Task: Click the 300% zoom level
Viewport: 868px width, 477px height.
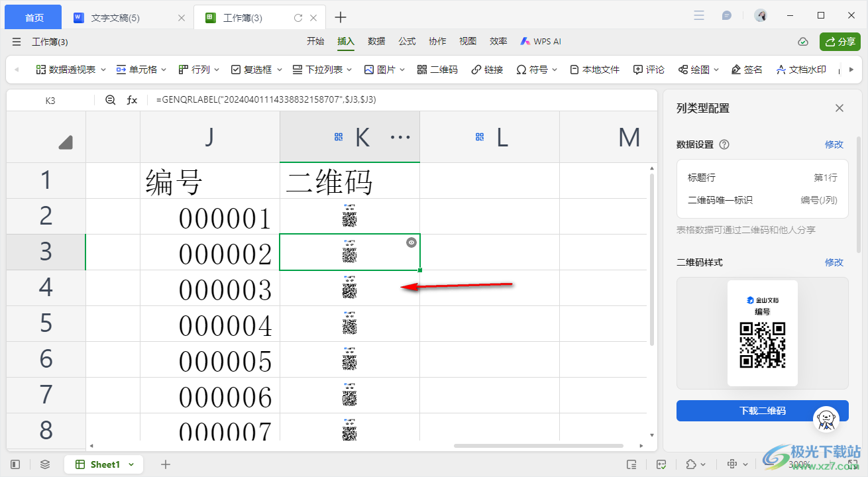Action: 798,464
